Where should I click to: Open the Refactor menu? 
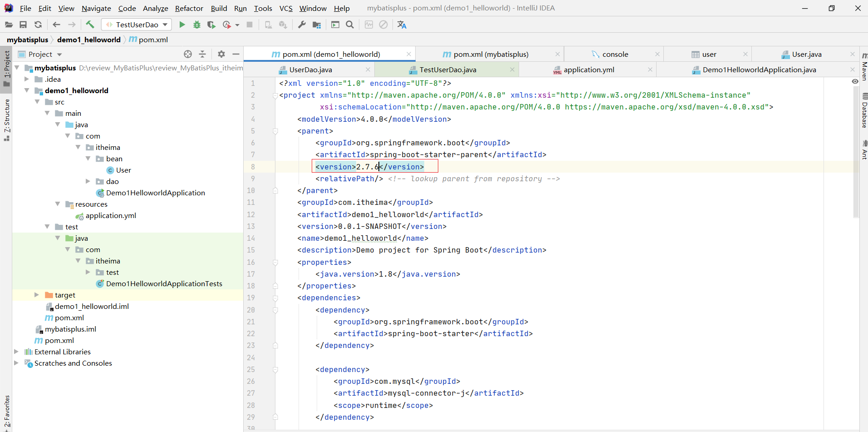(x=189, y=8)
